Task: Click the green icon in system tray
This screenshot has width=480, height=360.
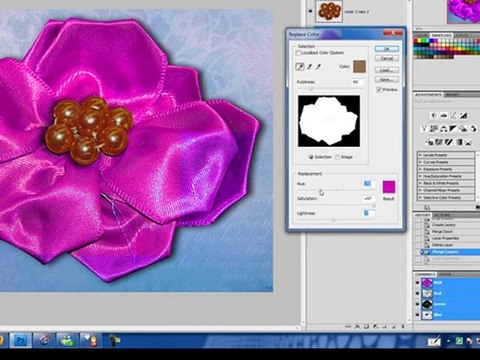Action: coord(459,341)
